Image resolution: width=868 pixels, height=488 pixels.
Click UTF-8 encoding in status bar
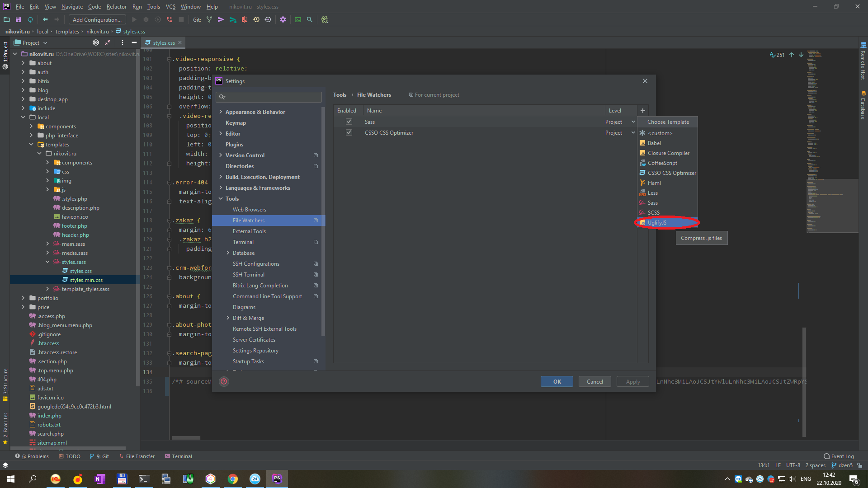click(793, 465)
